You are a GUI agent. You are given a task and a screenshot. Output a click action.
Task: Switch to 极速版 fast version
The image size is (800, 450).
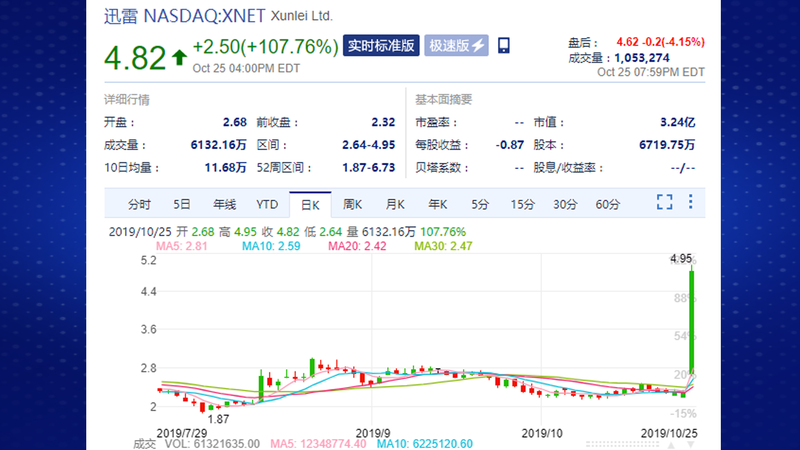click(x=456, y=45)
